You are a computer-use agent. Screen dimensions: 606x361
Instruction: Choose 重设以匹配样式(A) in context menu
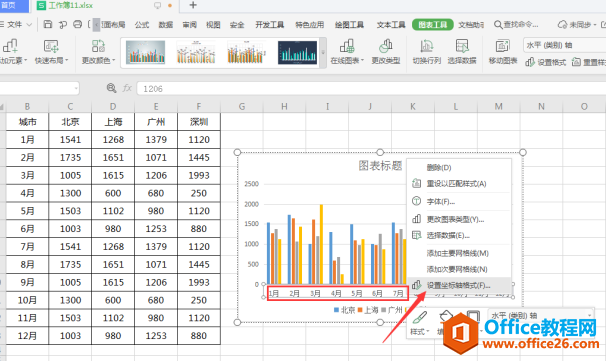(x=460, y=184)
